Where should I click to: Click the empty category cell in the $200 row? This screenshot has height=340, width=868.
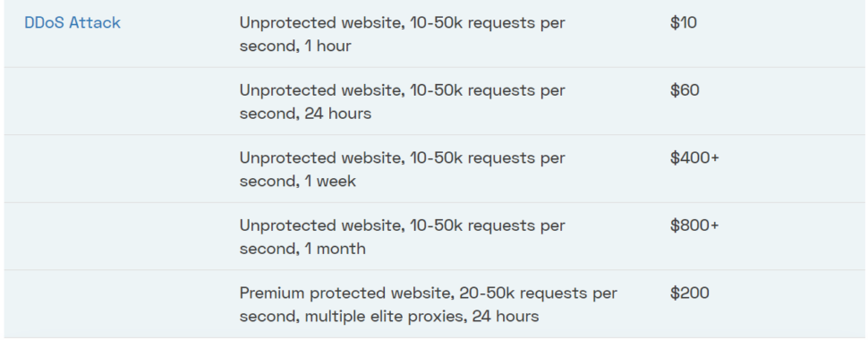118,304
